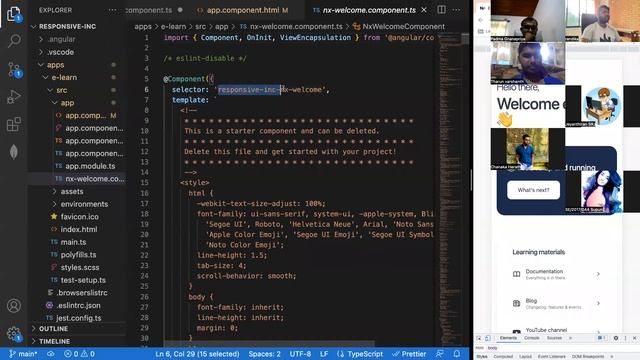Click NxWelcomeComponent breadcrumb symbol
Image resolution: width=640 pixels, height=360 pixels.
(403, 27)
